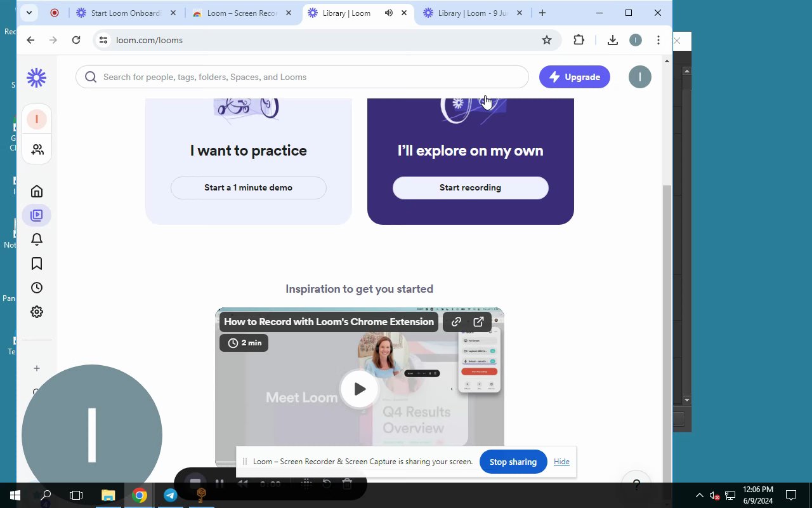Click Stop sharing button
Screen dimensions: 812x508
tap(513, 462)
